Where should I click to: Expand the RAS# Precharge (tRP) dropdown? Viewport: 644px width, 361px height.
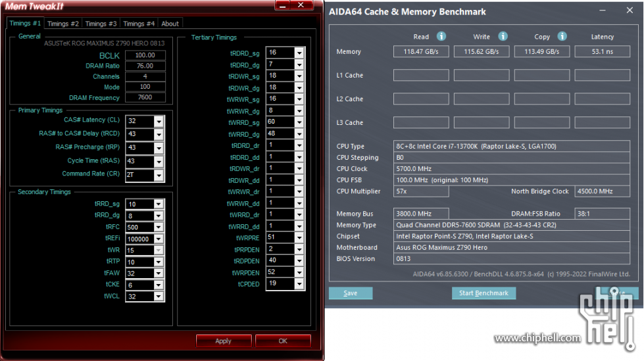click(159, 148)
